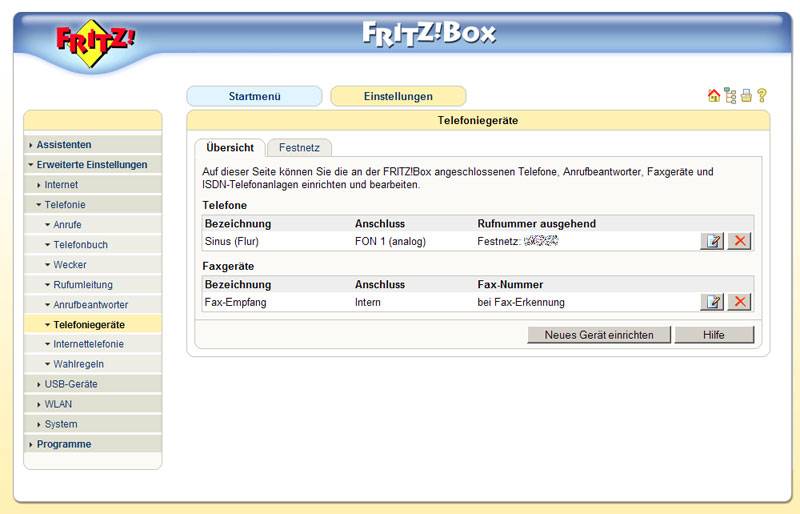Delete the Fax-Empfang fax device entry
The width and height of the screenshot is (800, 514).
tap(739, 302)
